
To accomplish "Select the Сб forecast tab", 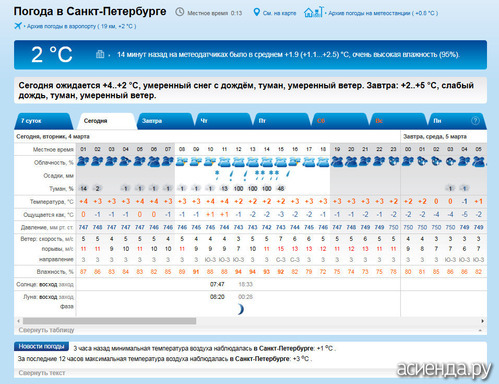I will [x=340, y=121].
